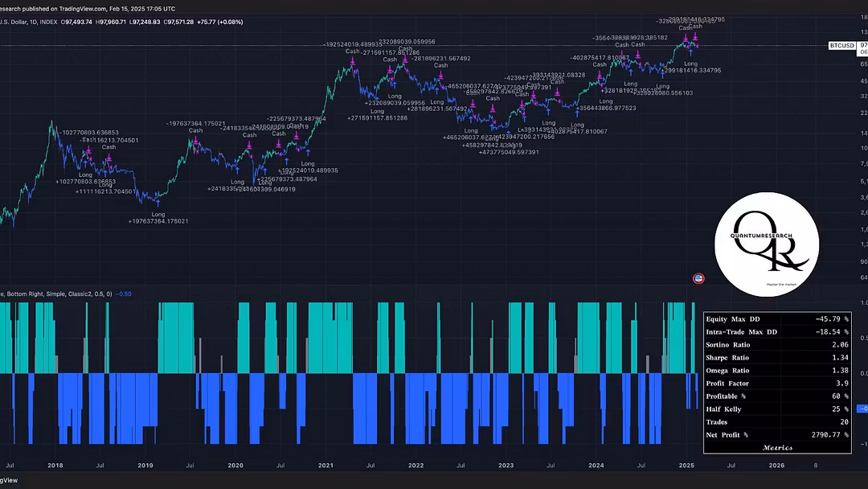This screenshot has height=489, width=868.
Task: Click the US flag event icon
Action: [x=698, y=278]
